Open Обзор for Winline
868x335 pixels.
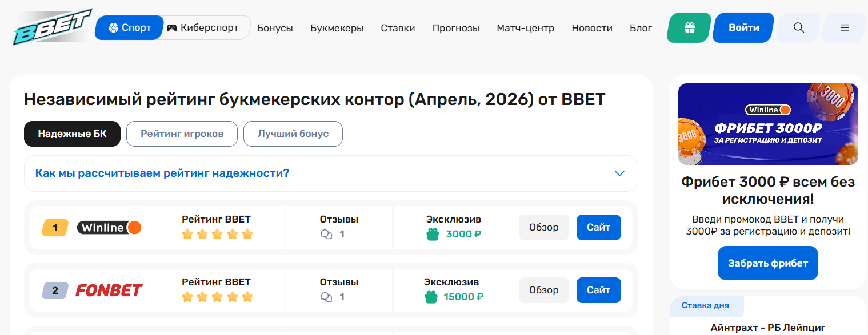544,227
